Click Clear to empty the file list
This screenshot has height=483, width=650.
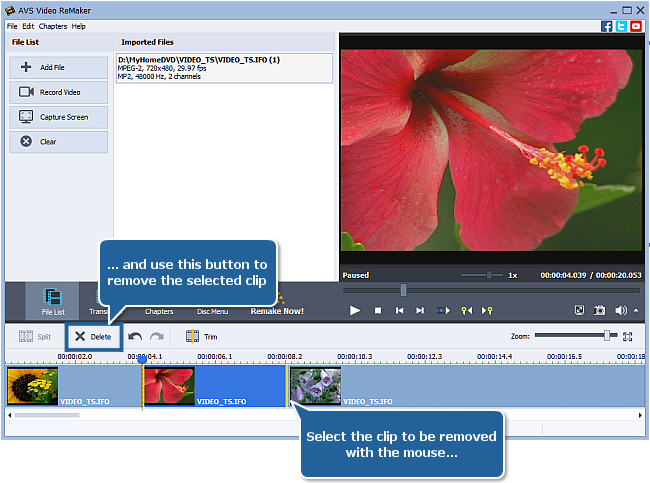[58, 142]
